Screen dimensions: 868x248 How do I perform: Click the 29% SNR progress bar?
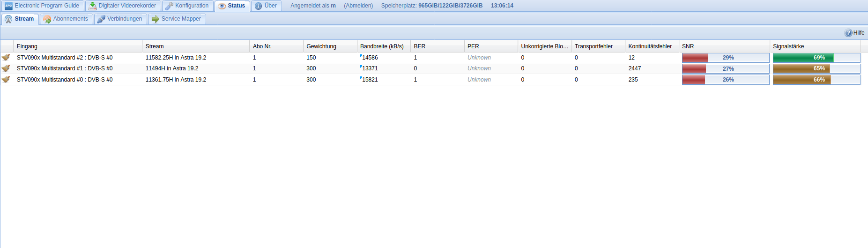(x=726, y=58)
